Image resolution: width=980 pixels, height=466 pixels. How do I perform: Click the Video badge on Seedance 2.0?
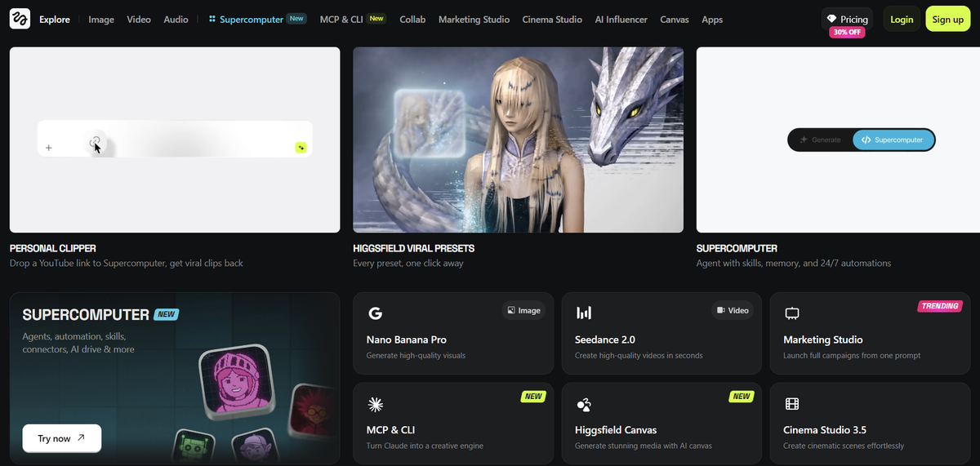point(733,310)
